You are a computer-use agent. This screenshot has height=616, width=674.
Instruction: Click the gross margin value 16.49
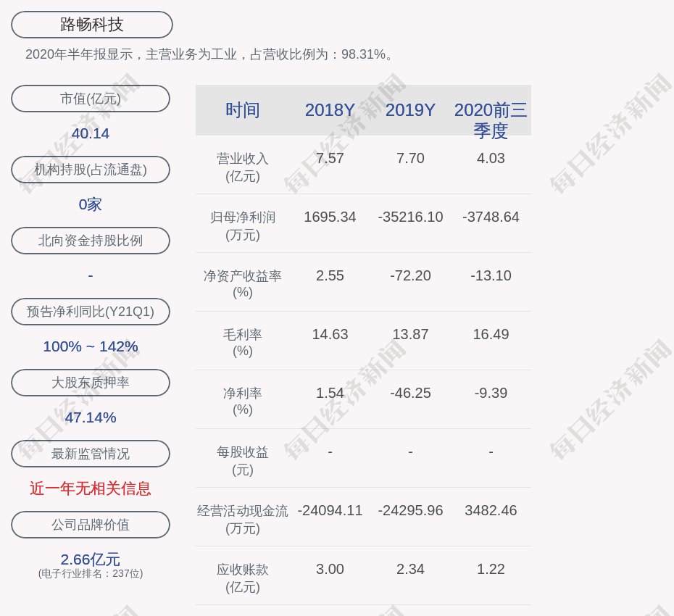491,334
